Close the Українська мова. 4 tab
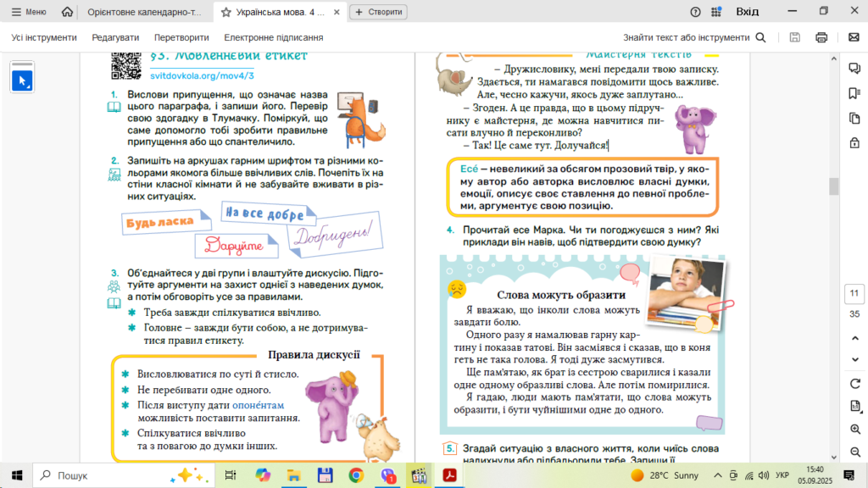 337,12
